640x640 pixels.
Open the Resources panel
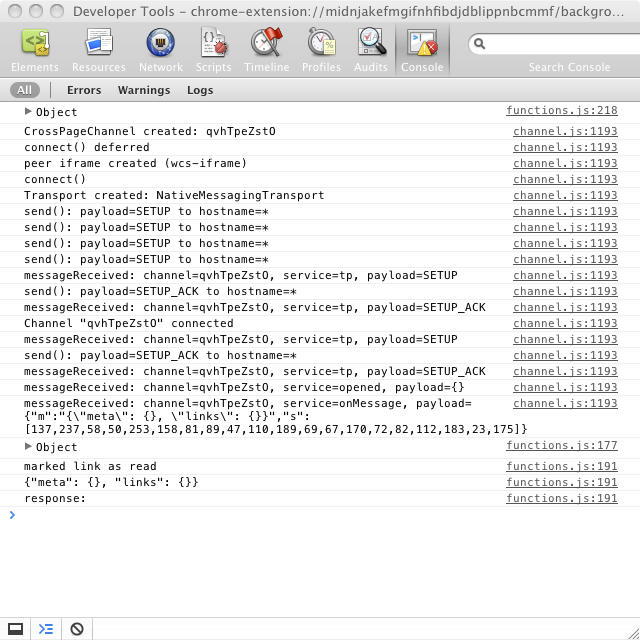point(99,50)
